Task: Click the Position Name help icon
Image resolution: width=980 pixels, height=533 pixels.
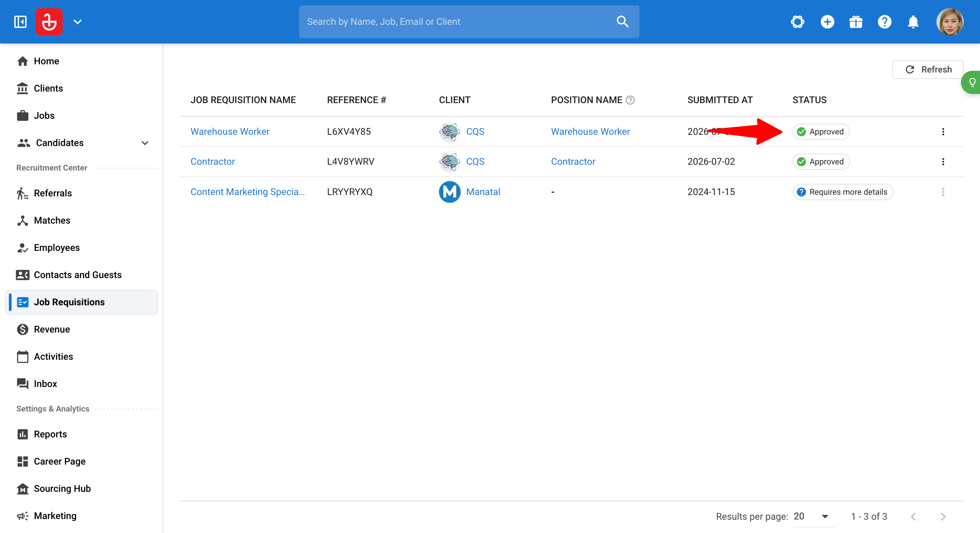Action: [631, 100]
